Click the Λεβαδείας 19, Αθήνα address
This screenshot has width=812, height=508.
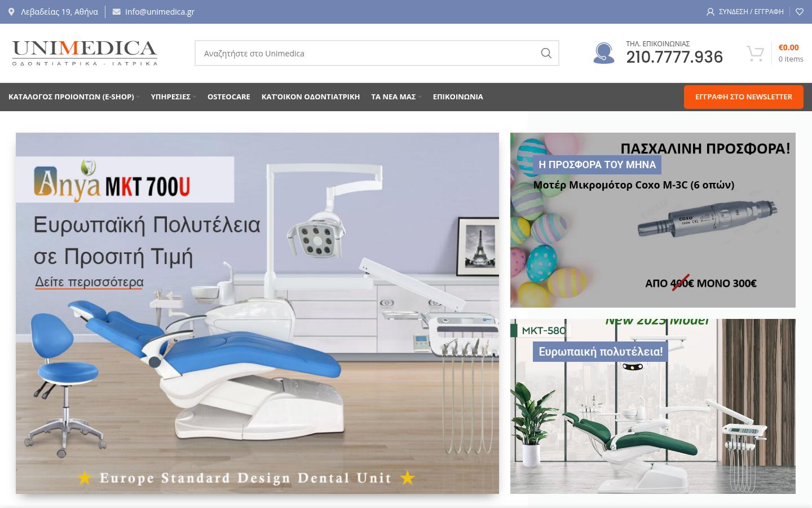coord(59,12)
